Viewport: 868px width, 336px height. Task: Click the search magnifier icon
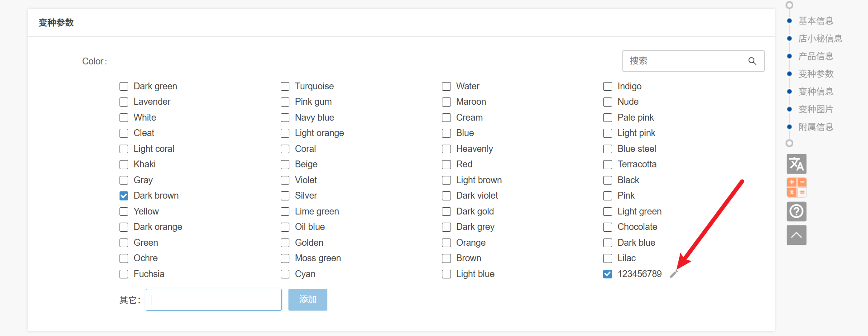pos(752,61)
